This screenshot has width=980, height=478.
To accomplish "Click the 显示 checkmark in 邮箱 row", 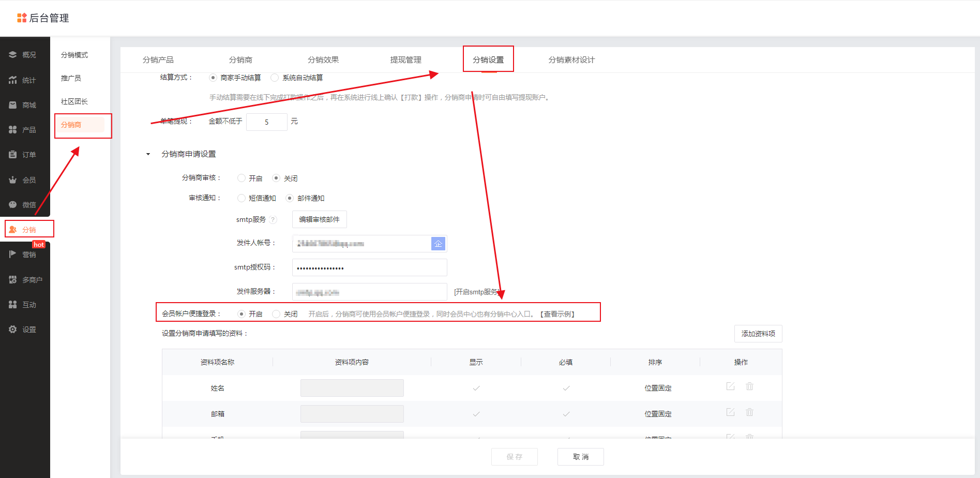I will click(476, 414).
